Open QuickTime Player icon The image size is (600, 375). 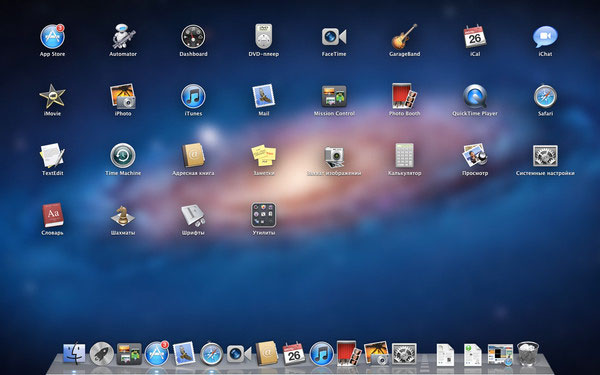pyautogui.click(x=475, y=96)
